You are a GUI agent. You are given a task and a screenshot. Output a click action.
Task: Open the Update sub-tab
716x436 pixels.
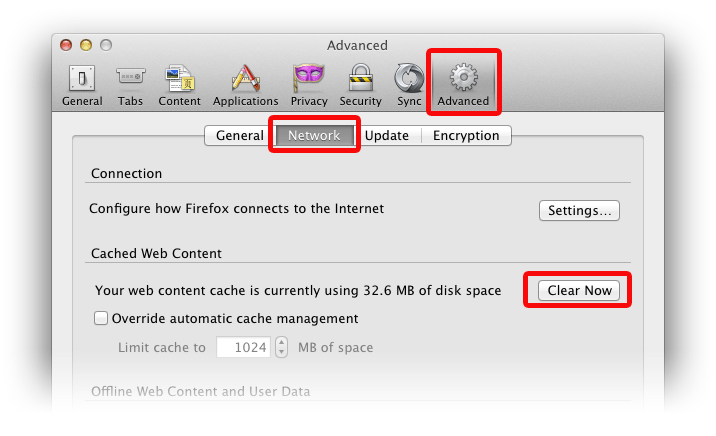[386, 136]
